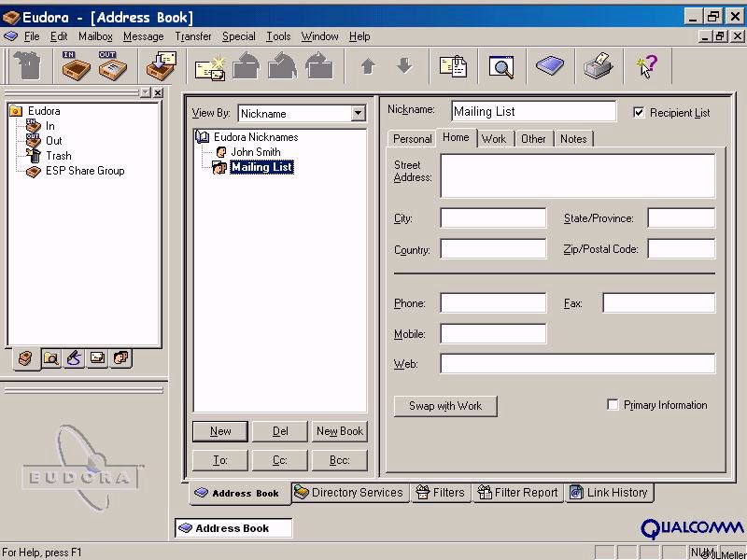Select the Eudora root folder in the tree
The height and width of the screenshot is (560, 747).
click(44, 111)
